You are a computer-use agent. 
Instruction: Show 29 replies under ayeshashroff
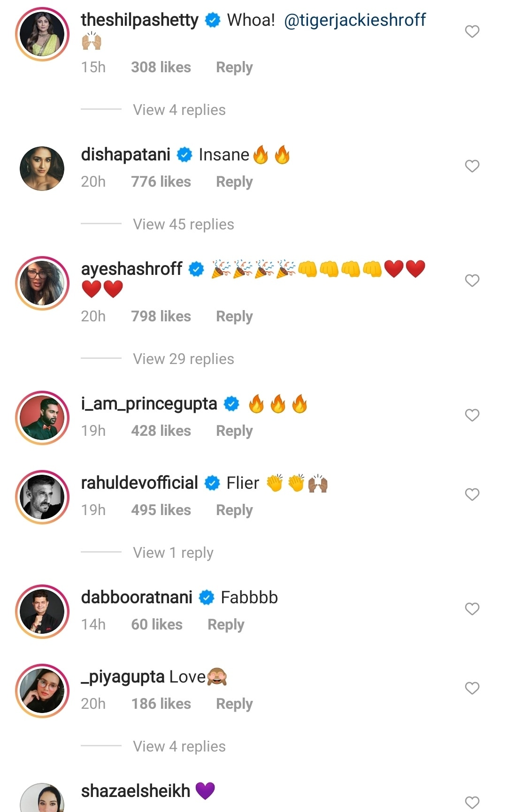(x=183, y=359)
